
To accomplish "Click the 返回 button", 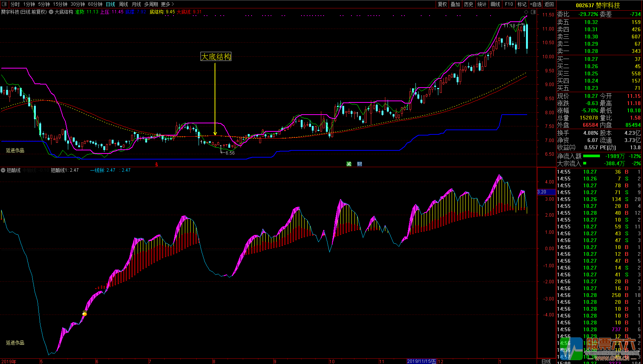I will 549,4.
